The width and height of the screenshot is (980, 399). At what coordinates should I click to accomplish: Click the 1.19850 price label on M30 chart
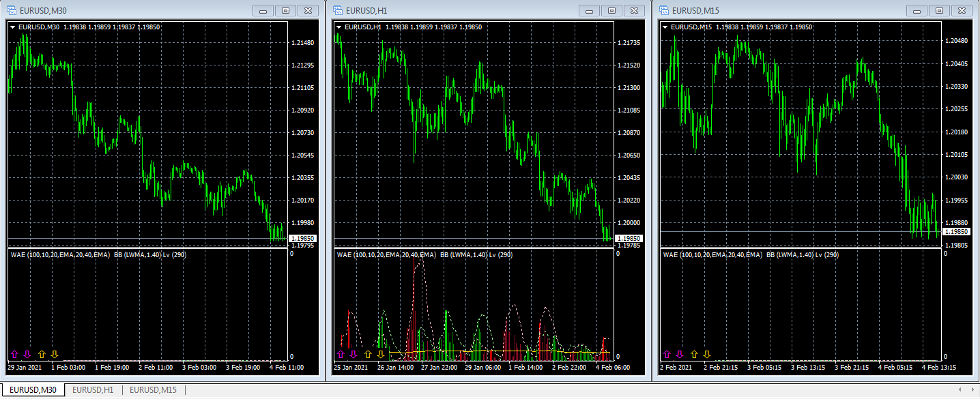(x=302, y=238)
